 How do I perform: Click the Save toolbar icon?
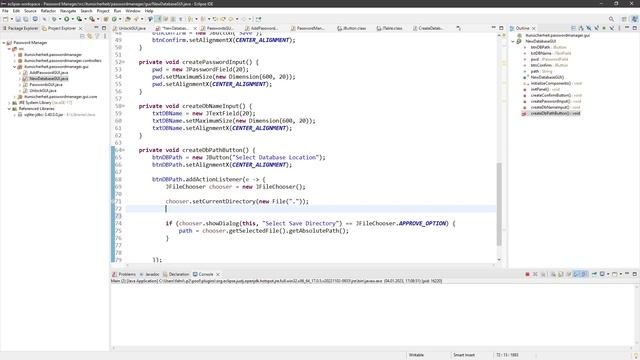[18, 19]
